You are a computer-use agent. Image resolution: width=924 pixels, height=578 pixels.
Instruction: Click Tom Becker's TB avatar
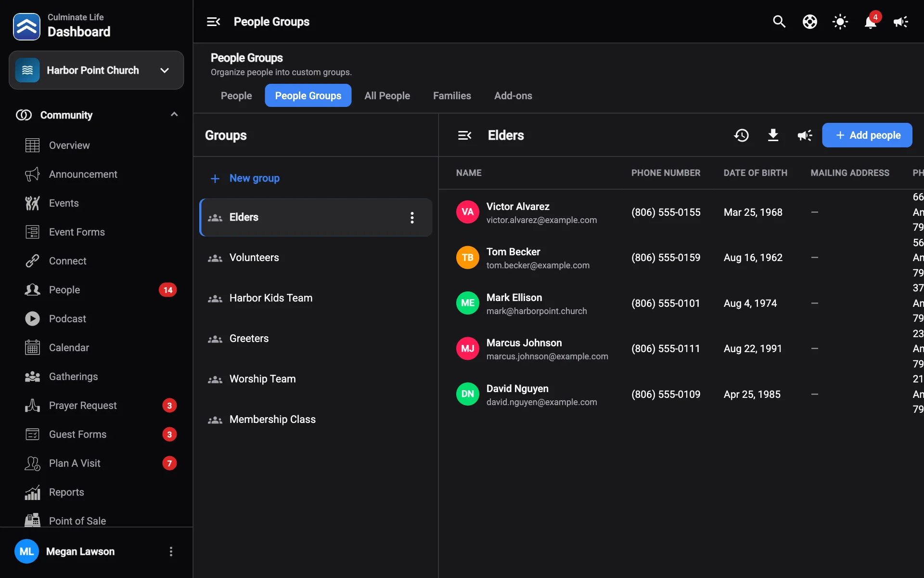pos(467,258)
